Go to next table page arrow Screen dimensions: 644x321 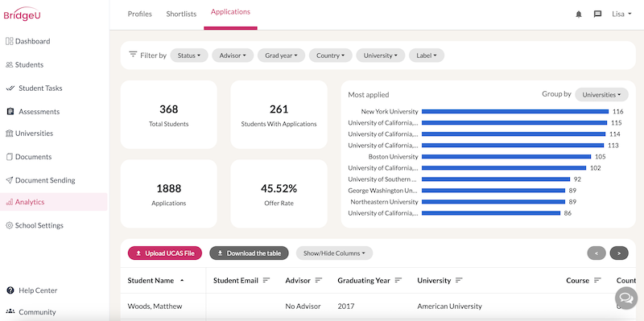click(619, 253)
